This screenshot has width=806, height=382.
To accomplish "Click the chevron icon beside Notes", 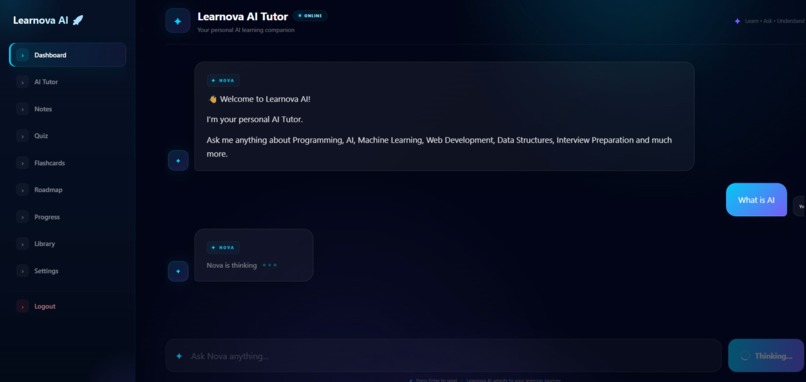I will (22, 109).
